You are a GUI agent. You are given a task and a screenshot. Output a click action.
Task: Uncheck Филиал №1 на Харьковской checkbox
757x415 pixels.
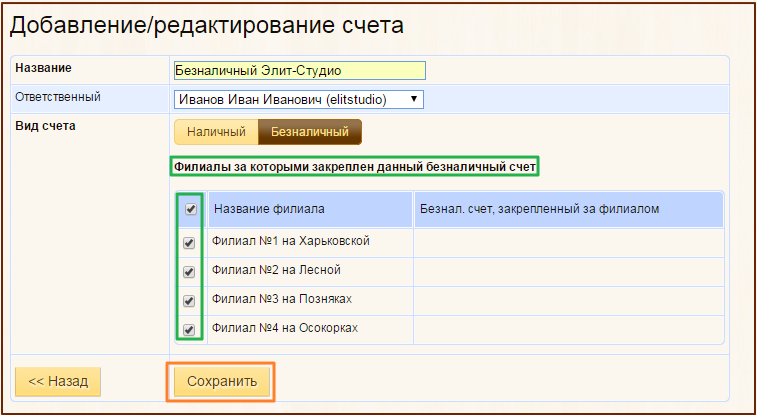pyautogui.click(x=189, y=242)
